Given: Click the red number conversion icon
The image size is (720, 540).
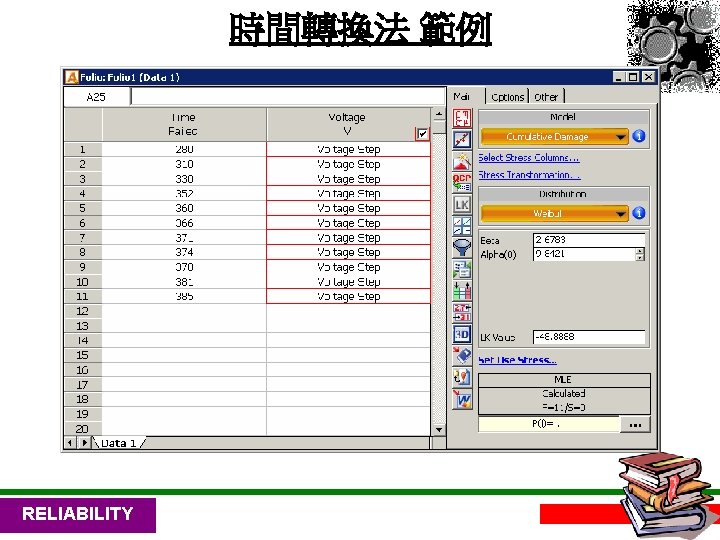Looking at the screenshot, I should tap(462, 312).
